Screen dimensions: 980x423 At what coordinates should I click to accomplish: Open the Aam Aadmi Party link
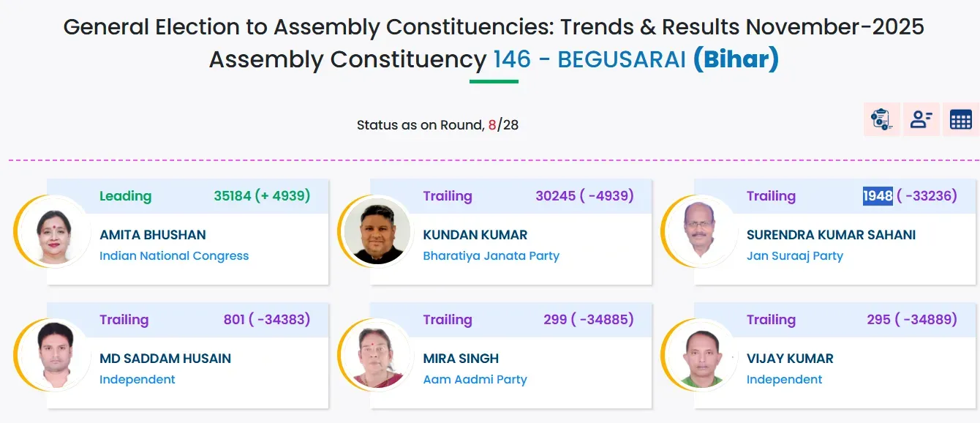coord(475,379)
